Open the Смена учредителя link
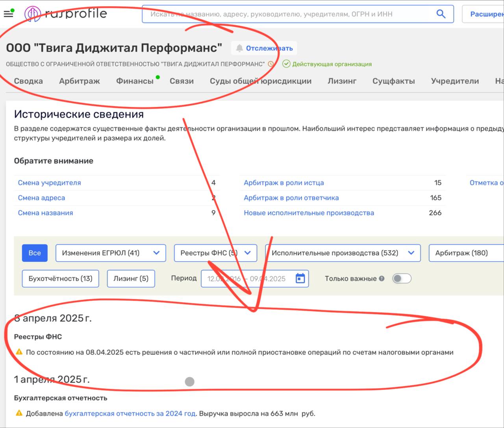The height and width of the screenshot is (428, 504). click(x=49, y=183)
